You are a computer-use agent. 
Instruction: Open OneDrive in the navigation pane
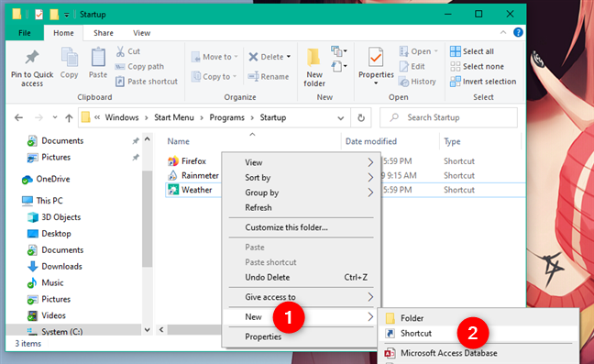tap(46, 179)
